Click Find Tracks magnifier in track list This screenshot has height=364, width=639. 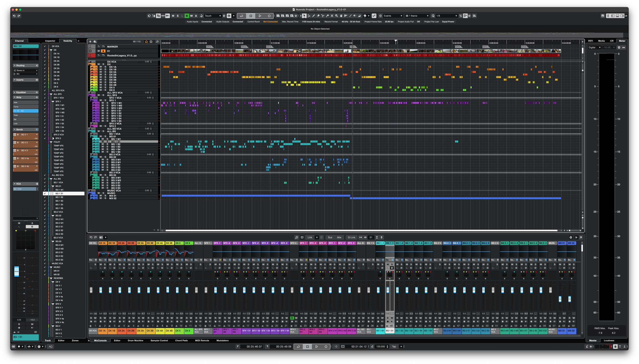point(157,41)
